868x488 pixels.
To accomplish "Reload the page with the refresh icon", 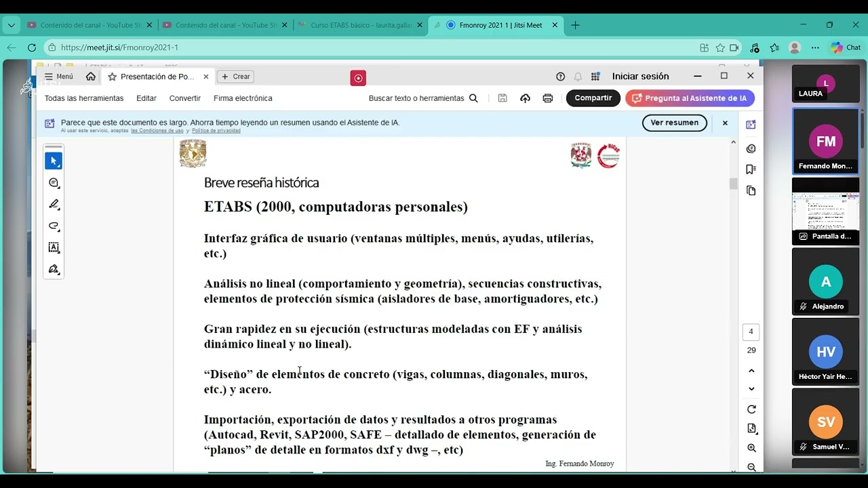I will coord(32,47).
